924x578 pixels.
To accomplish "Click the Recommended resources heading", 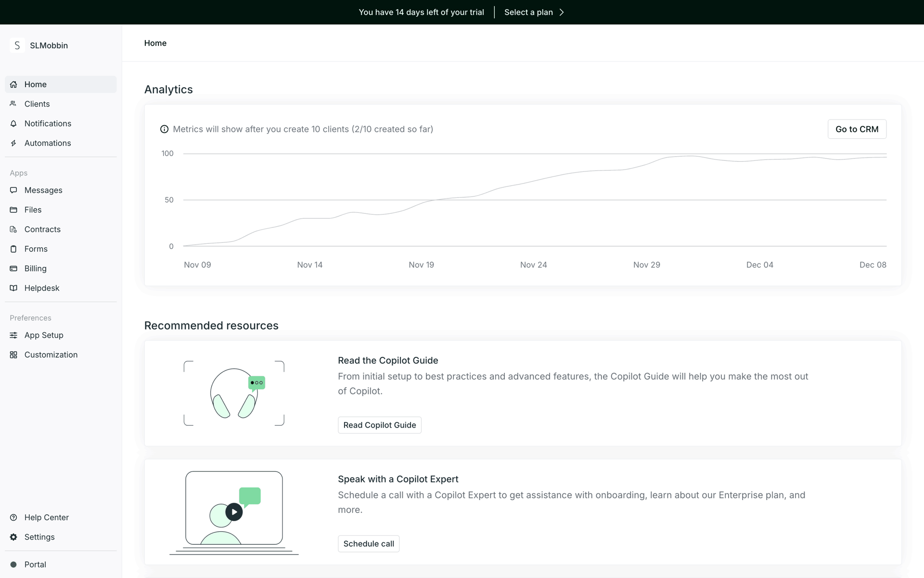I will (211, 326).
